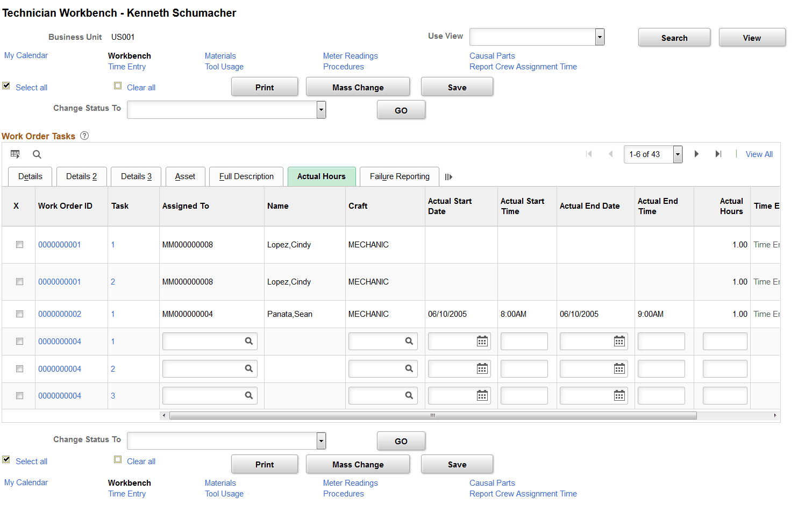Open the Assigned To lookup on work order 0000000004 task 1
This screenshot has height=511, width=812.
pos(248,341)
